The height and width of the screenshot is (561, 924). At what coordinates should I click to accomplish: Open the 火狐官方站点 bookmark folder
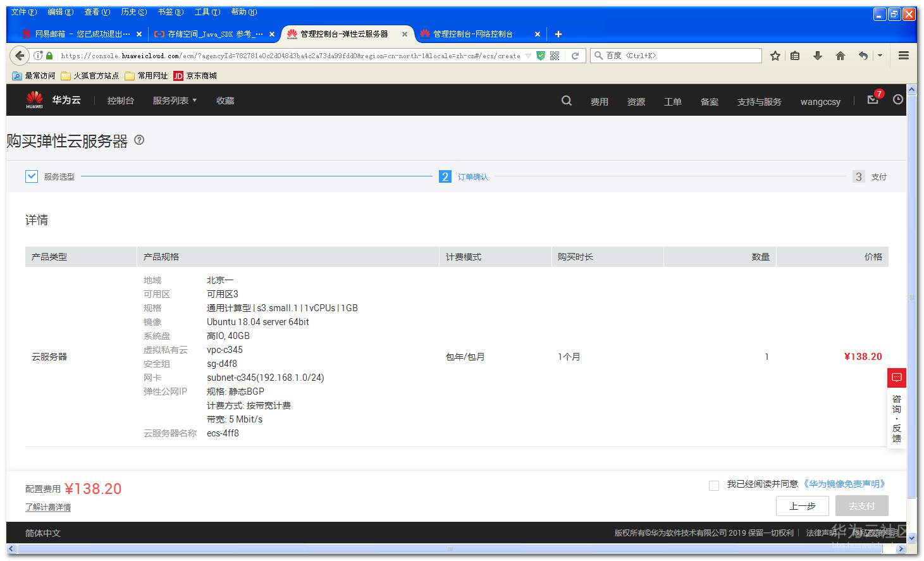click(x=90, y=76)
